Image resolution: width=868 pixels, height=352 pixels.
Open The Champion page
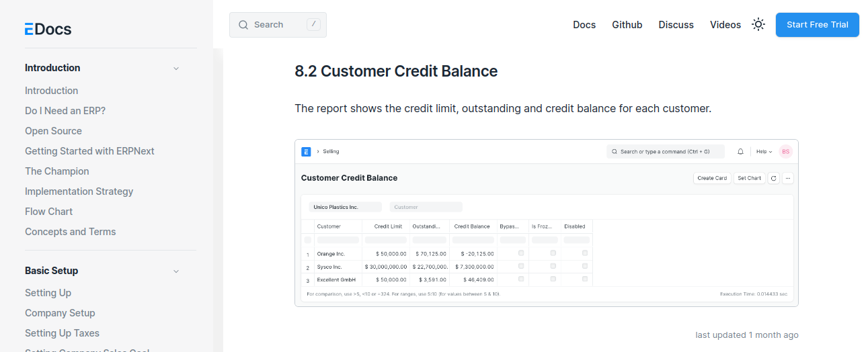57,171
